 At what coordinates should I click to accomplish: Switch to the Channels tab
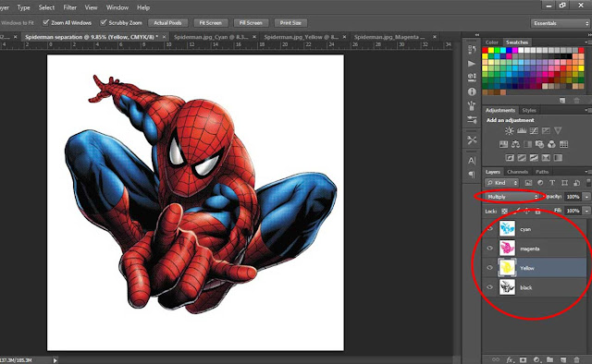517,172
